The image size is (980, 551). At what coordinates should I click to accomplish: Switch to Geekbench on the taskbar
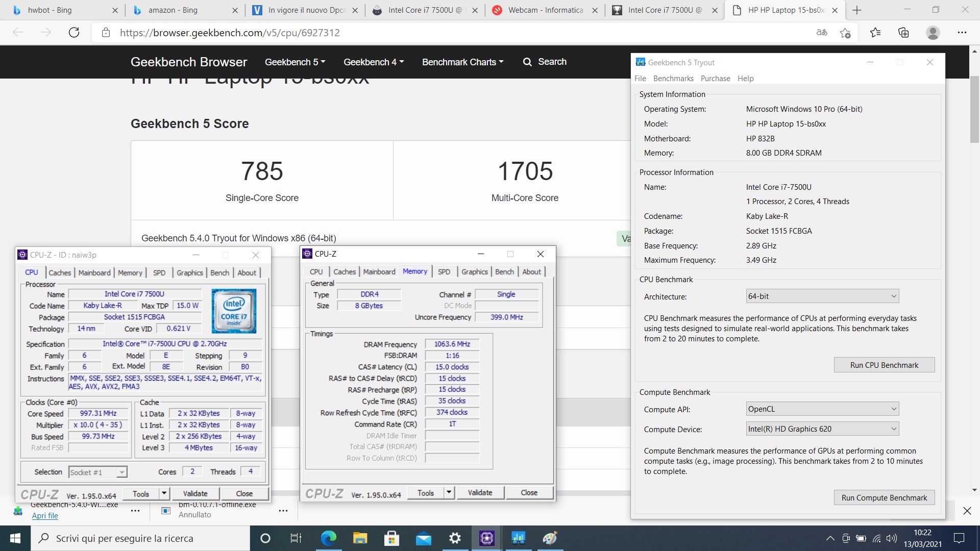click(518, 538)
